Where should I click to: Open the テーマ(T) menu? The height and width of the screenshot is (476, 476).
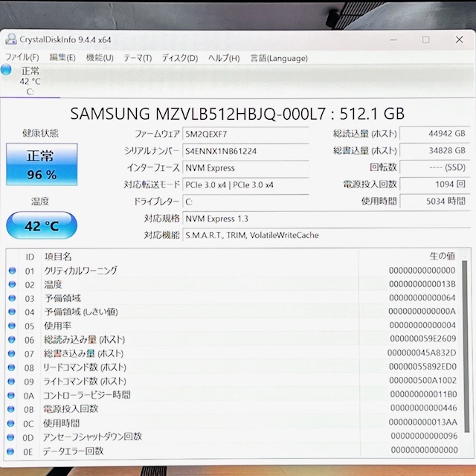(x=138, y=58)
